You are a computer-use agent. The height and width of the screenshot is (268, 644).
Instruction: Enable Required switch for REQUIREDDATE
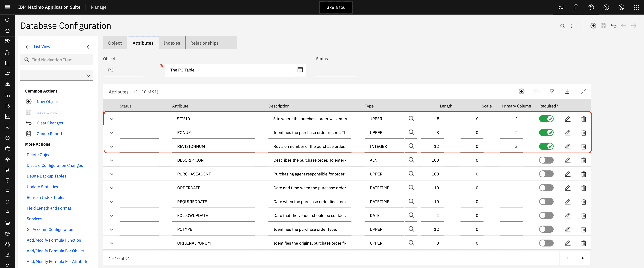[546, 202]
